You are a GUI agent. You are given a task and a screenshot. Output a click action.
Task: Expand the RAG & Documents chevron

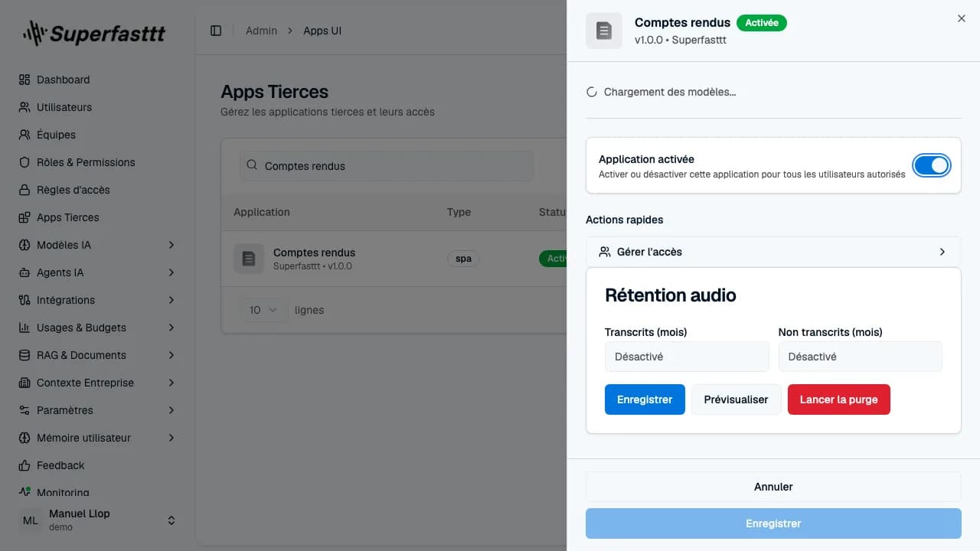[x=171, y=355]
